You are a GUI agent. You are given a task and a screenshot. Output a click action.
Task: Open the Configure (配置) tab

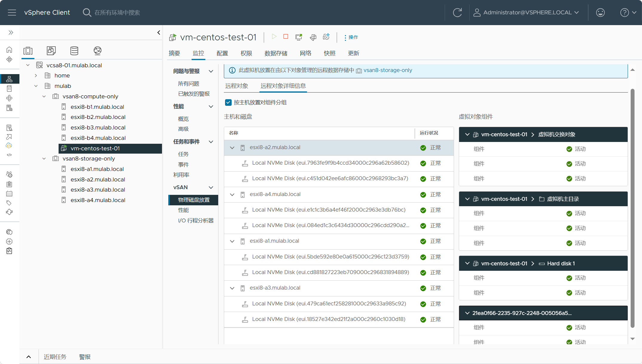(222, 53)
